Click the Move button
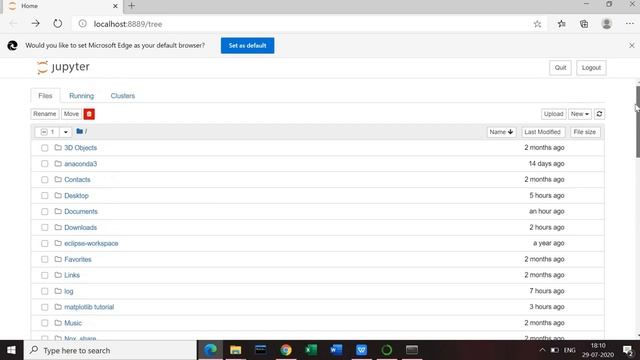Image resolution: width=640 pixels, height=360 pixels. click(71, 114)
